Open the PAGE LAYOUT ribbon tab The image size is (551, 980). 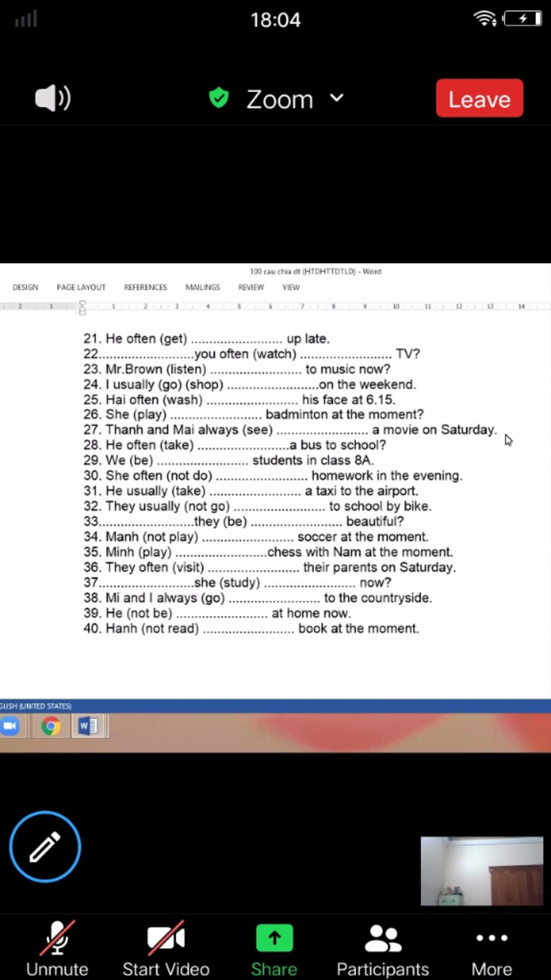coord(81,287)
